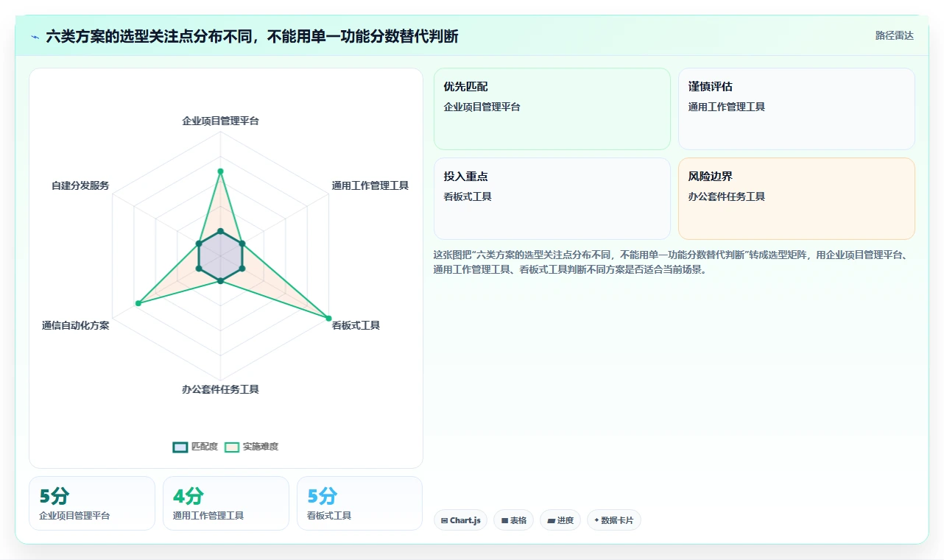Open the 谨慎评估 card
Screen dimensions: 944x560
[x=797, y=109]
